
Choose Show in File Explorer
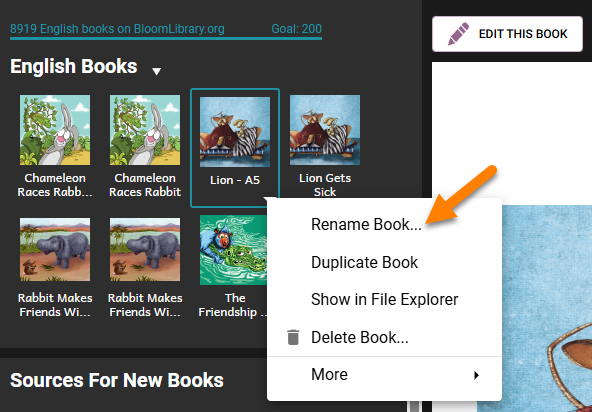click(384, 299)
